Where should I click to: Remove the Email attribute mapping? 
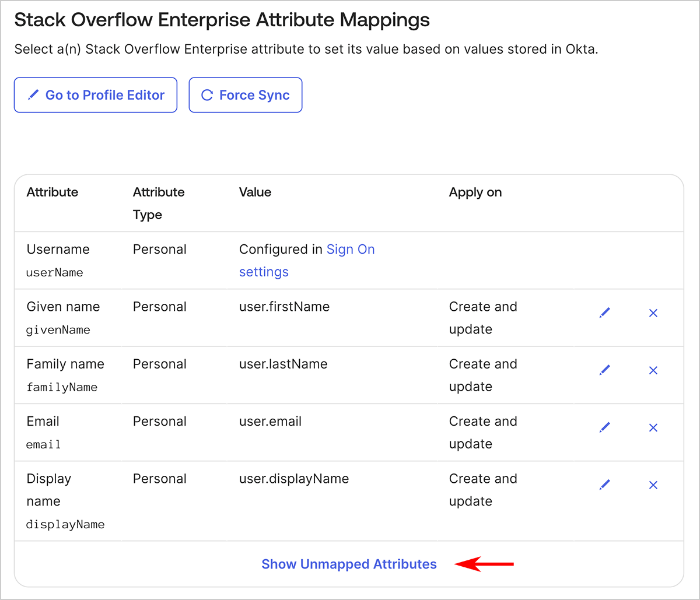(x=653, y=427)
